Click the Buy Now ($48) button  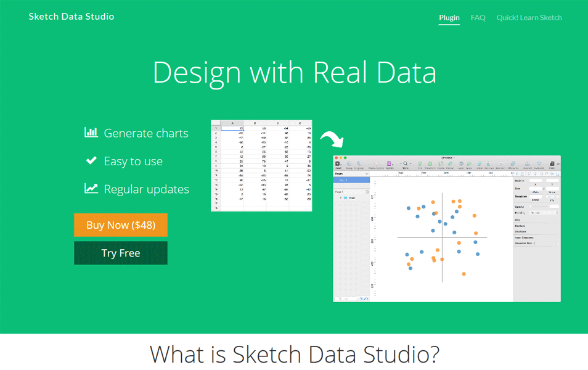[x=120, y=224]
